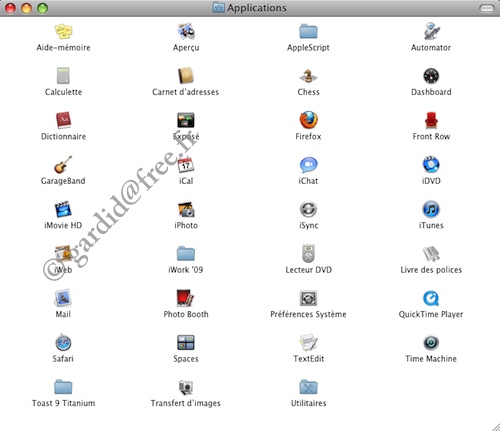Open the Utilitaires folder
This screenshot has height=431, width=500.
tap(308, 387)
